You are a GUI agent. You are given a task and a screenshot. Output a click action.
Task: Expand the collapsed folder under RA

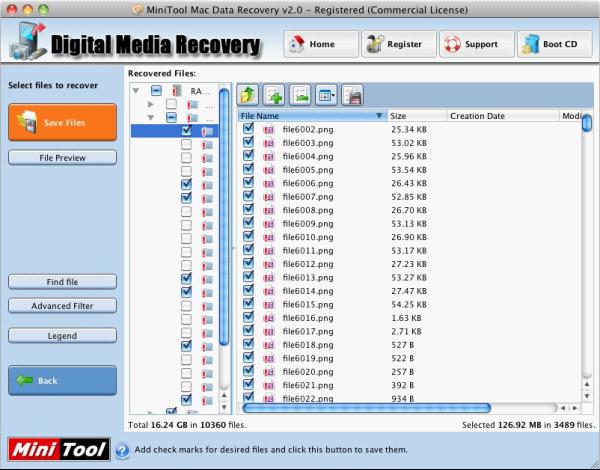point(151,104)
